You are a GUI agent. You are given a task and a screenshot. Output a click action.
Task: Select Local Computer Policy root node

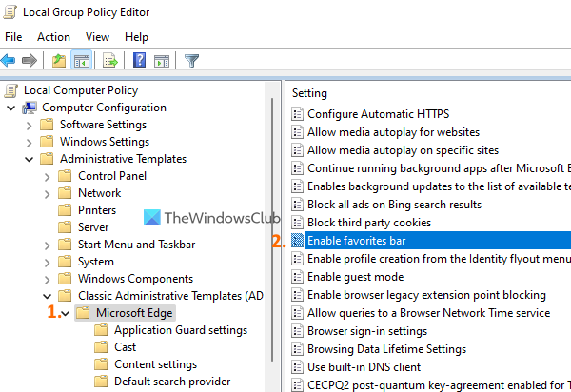pyautogui.click(x=81, y=90)
